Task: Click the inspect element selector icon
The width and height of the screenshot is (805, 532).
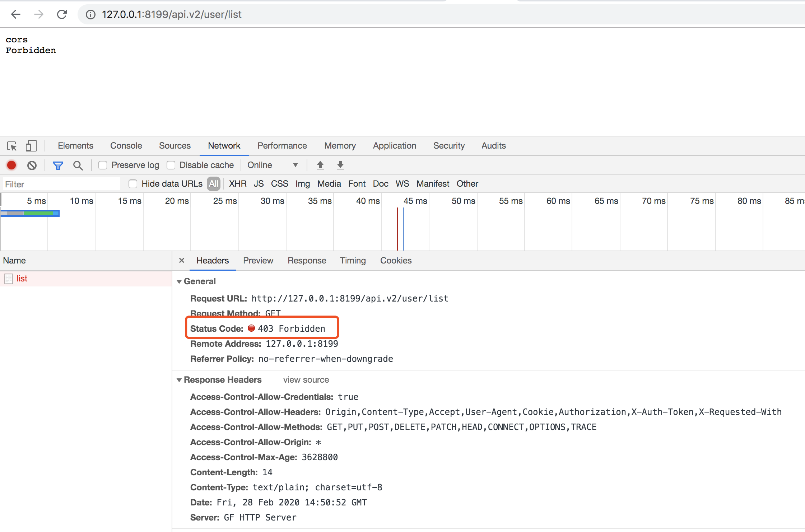Action: [12, 146]
